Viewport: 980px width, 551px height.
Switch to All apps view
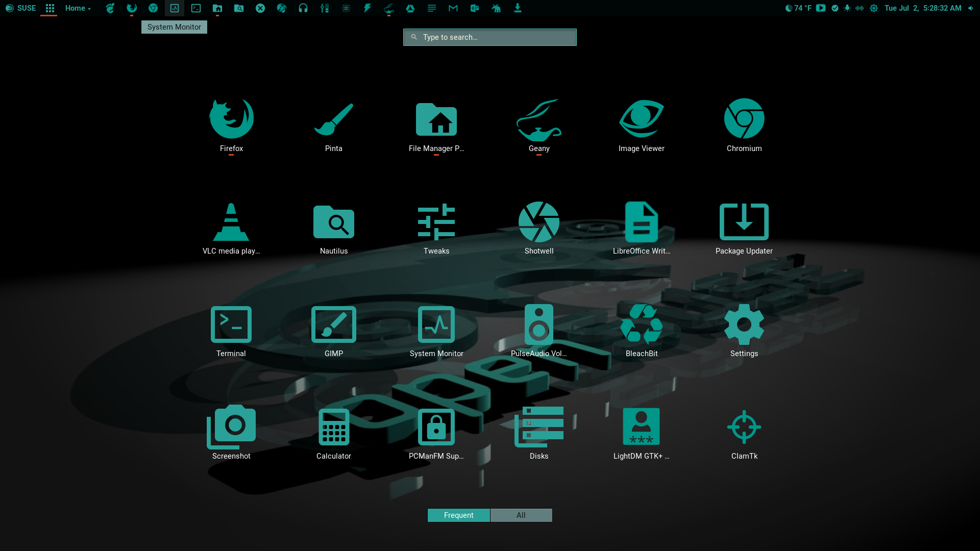click(521, 515)
